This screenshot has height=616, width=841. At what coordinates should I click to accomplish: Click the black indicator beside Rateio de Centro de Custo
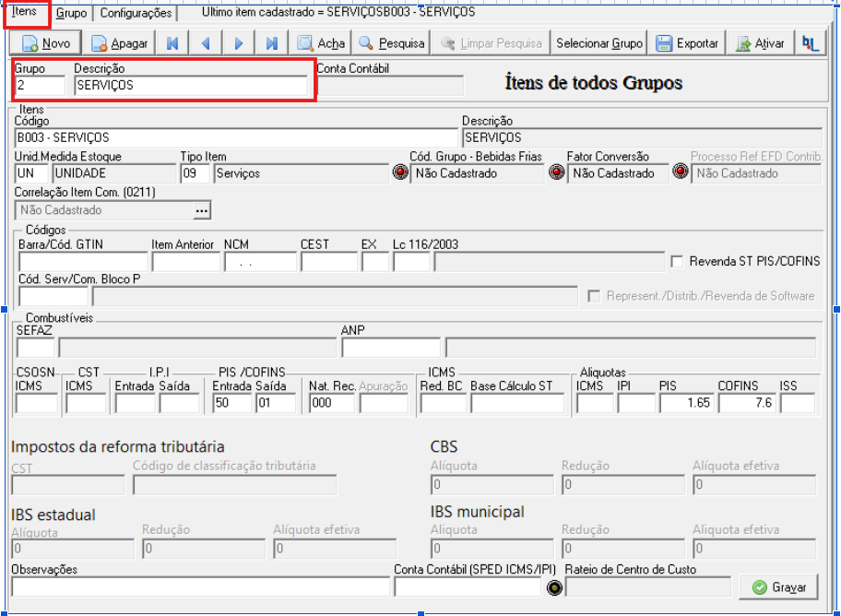554,587
